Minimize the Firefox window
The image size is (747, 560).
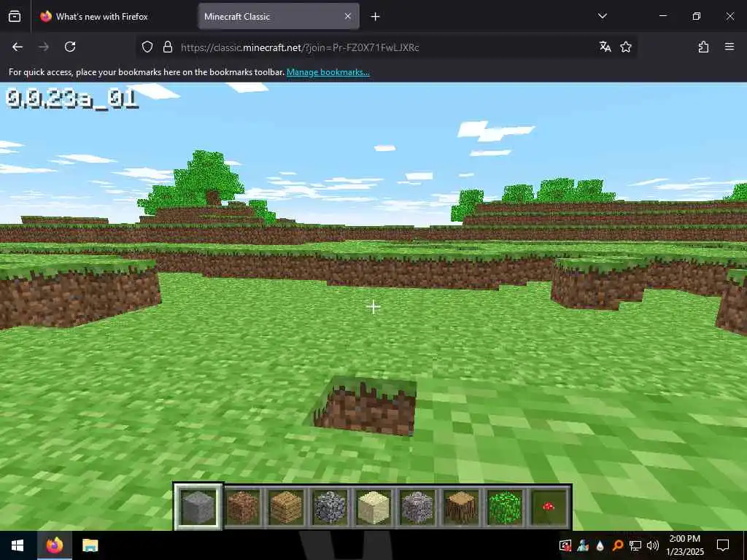662,16
